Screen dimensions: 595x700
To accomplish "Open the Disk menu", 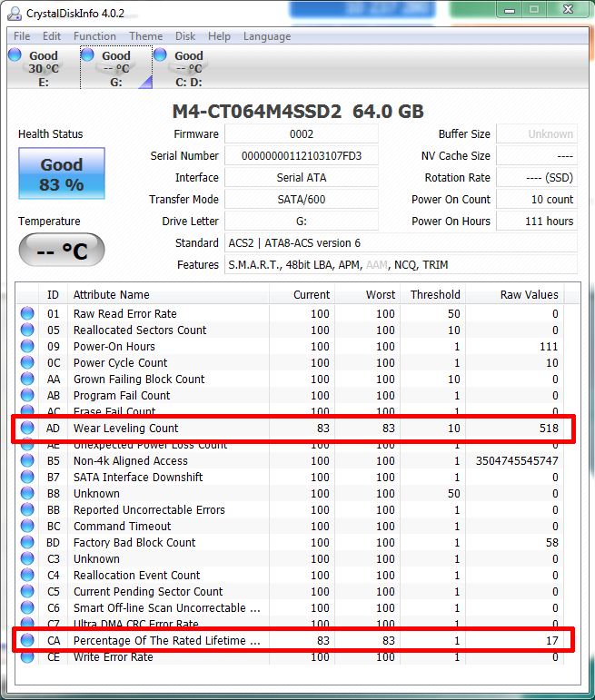I will click(185, 36).
